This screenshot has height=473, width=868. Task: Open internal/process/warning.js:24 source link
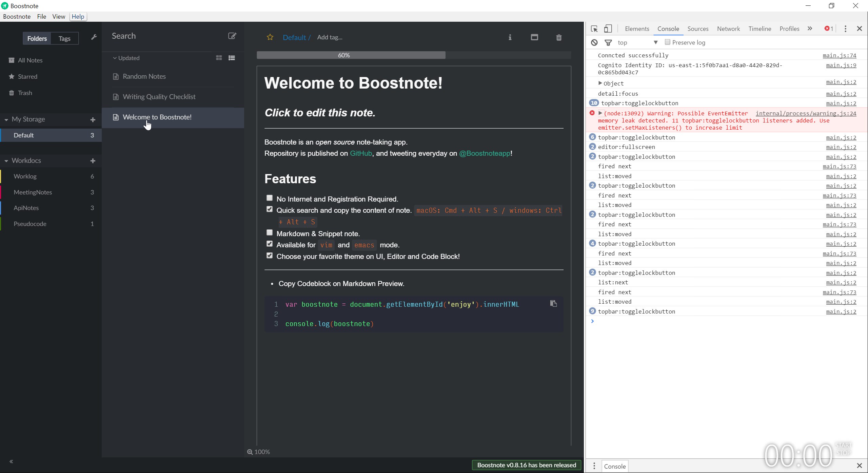[x=806, y=113]
